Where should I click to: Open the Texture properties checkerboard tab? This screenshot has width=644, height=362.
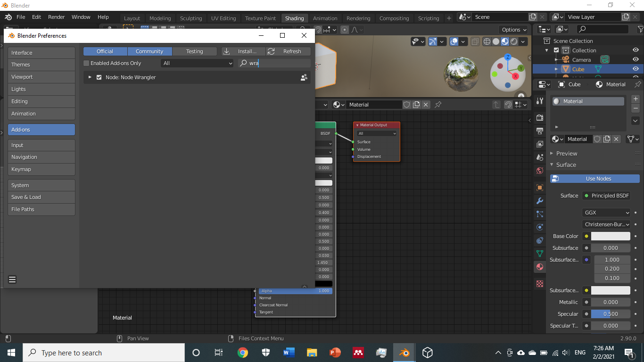540,284
